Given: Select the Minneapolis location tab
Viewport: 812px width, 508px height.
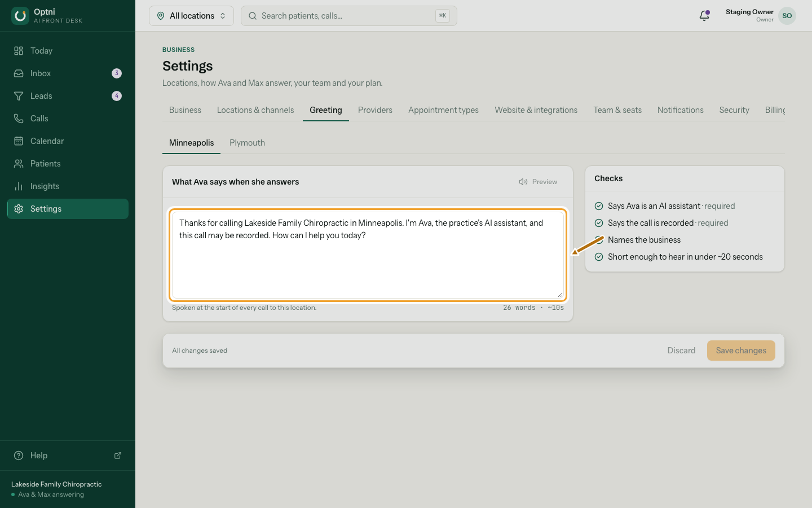Looking at the screenshot, I should tap(192, 143).
